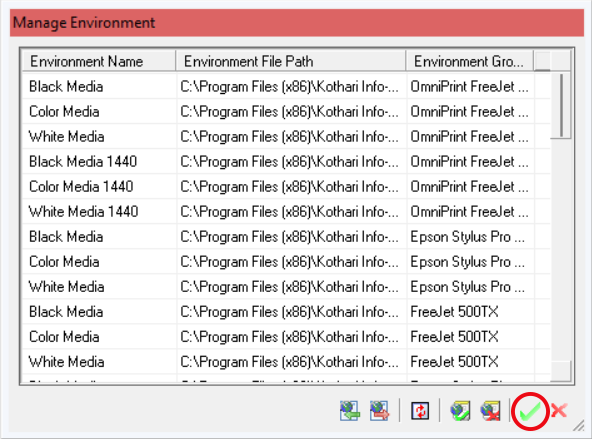592x439 pixels.
Task: Click the globe icon with red X
Action: [490, 411]
